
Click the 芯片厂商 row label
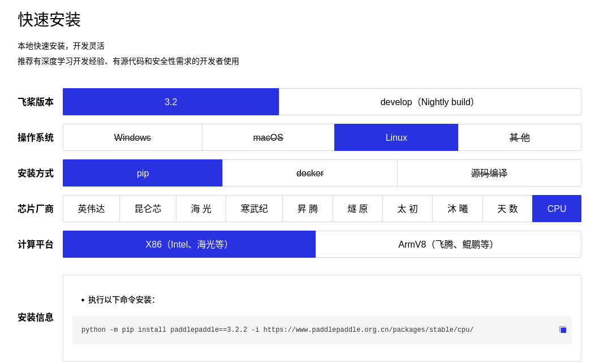point(36,209)
